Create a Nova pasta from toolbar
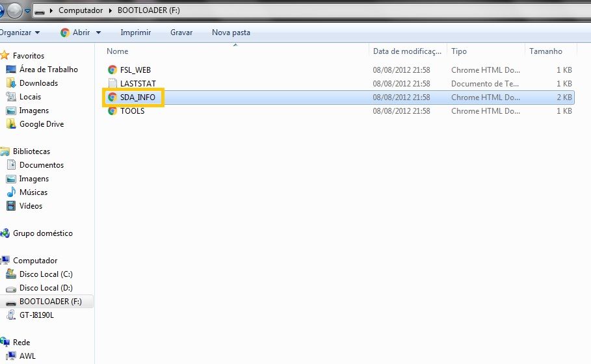Screen dimensions: 591x364 tap(231, 32)
